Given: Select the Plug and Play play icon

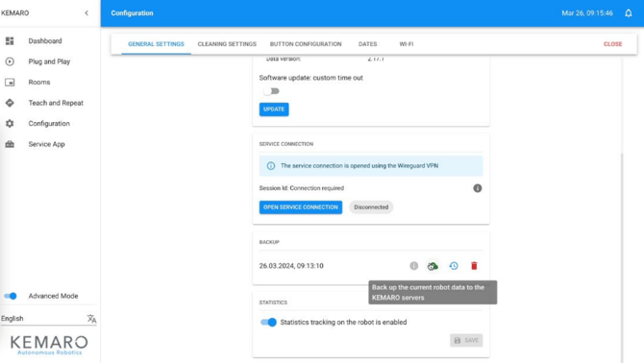Looking at the screenshot, I should (x=10, y=61).
